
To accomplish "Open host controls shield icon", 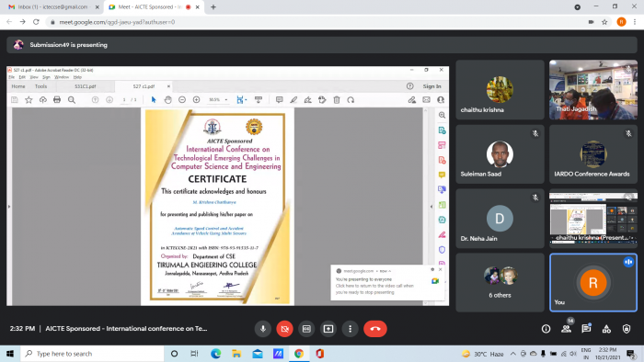I will 627,329.
